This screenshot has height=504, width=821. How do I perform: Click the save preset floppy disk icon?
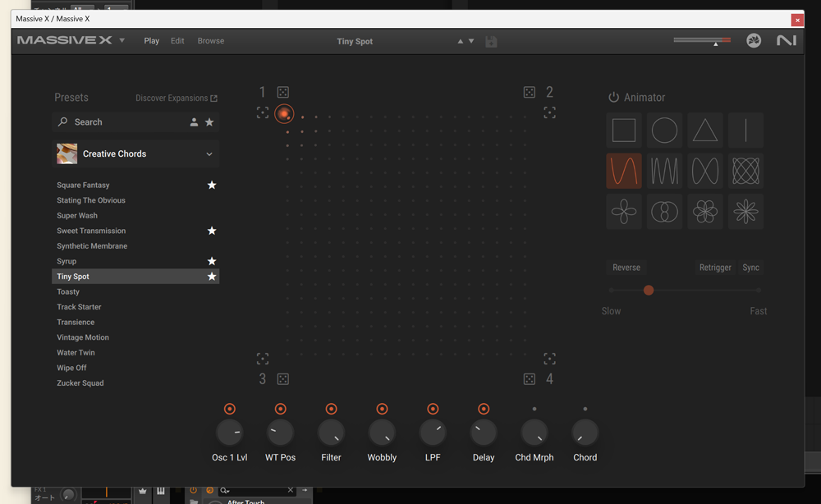pyautogui.click(x=491, y=42)
